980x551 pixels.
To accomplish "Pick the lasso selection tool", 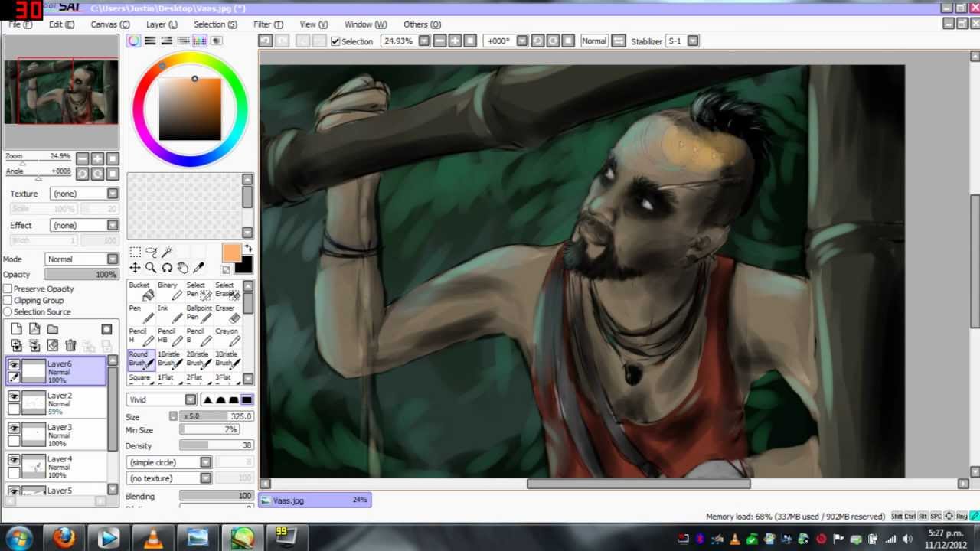I will pos(151,252).
